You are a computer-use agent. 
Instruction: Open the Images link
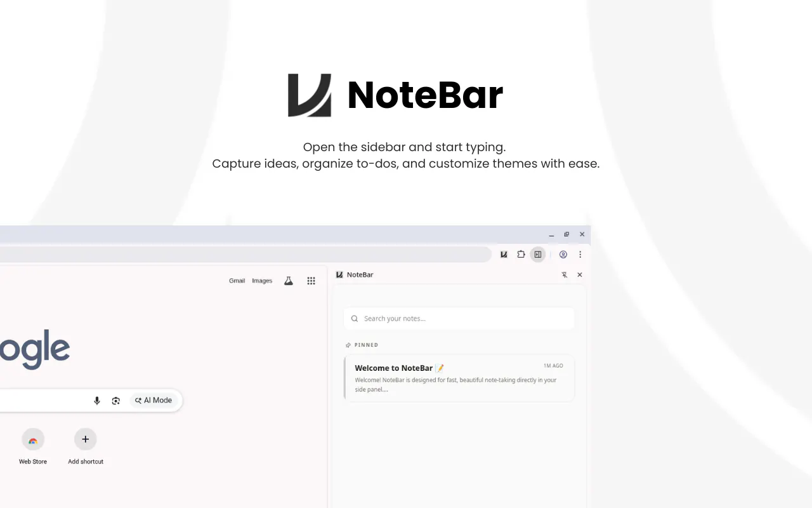(262, 281)
